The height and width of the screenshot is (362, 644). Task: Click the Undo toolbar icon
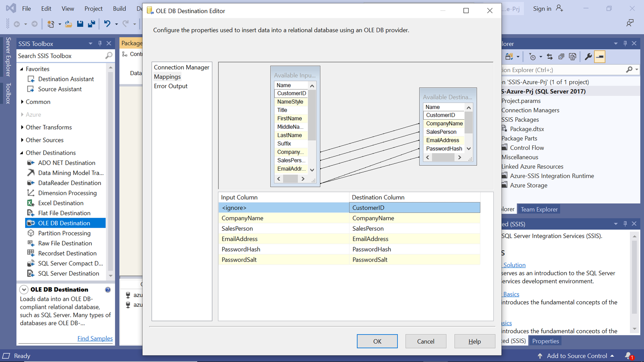pyautogui.click(x=107, y=24)
